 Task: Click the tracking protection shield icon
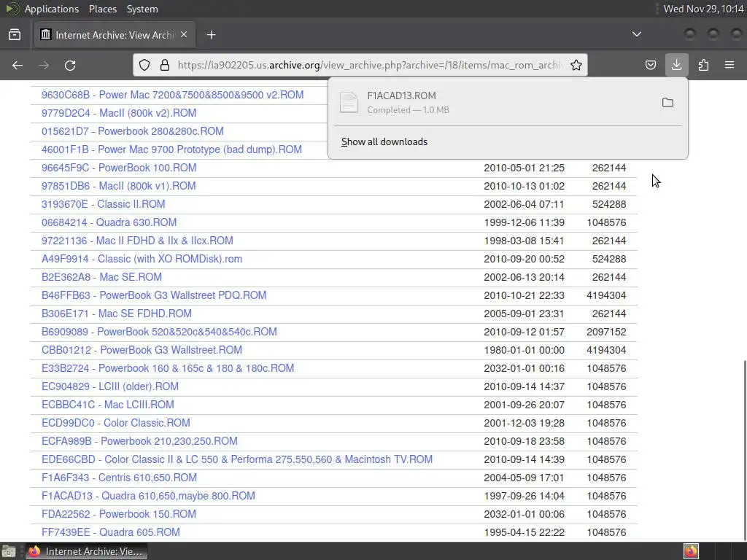(x=144, y=65)
